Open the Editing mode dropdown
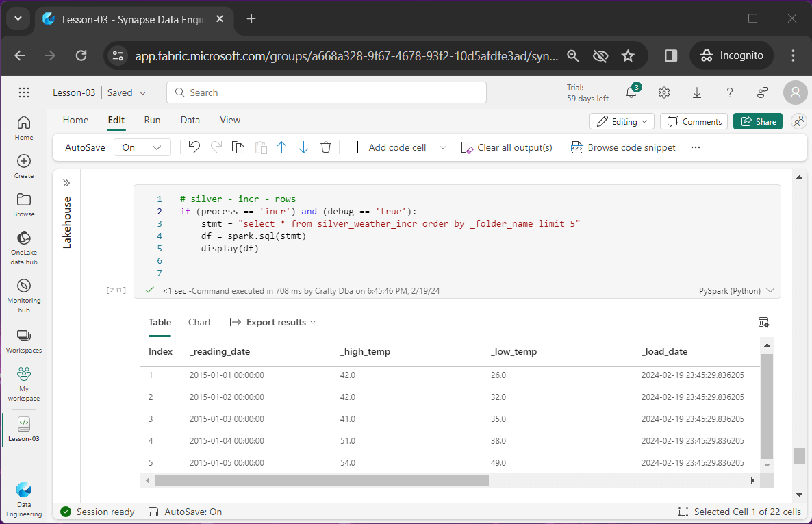This screenshot has height=524, width=812. click(622, 121)
